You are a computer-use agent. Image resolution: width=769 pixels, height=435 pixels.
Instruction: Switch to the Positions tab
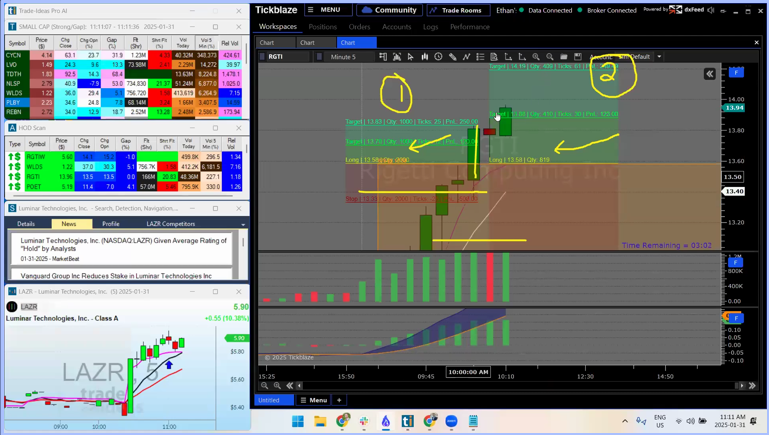pos(323,27)
